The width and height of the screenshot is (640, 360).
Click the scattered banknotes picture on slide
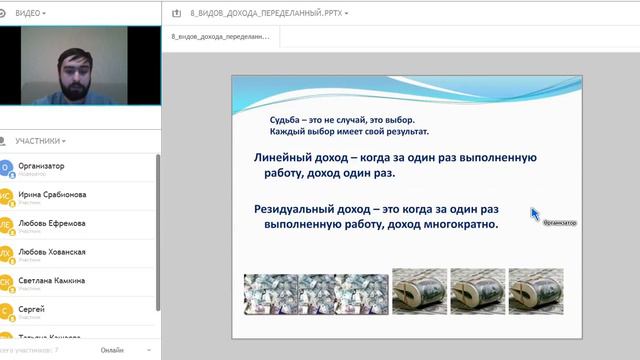[x=316, y=294]
